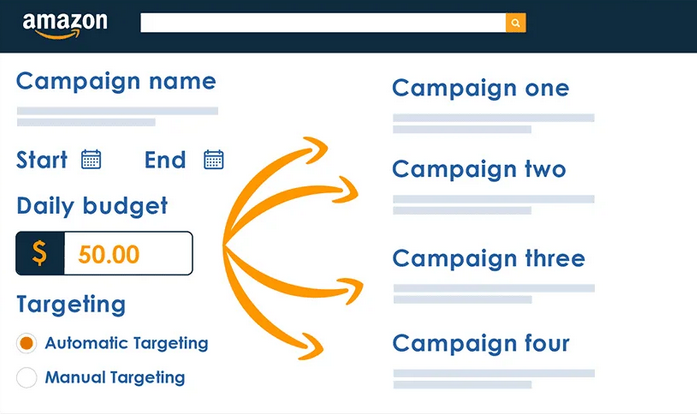Click the orange search magnifier button
Viewport: 697px width, 414px height.
point(516,23)
